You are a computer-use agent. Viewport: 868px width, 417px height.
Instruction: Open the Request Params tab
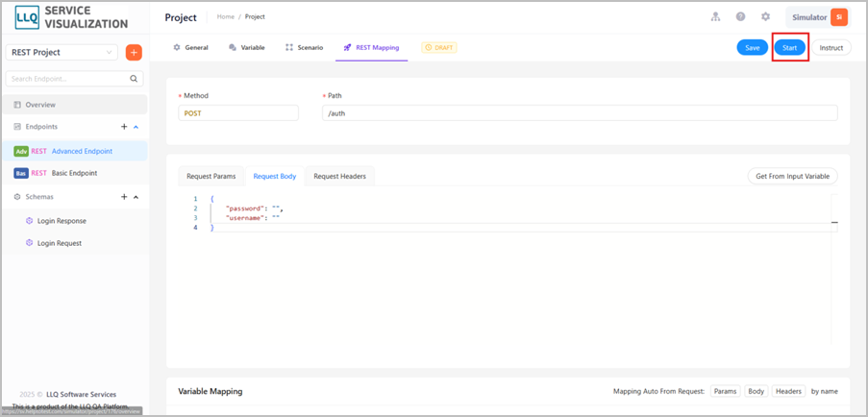click(211, 177)
